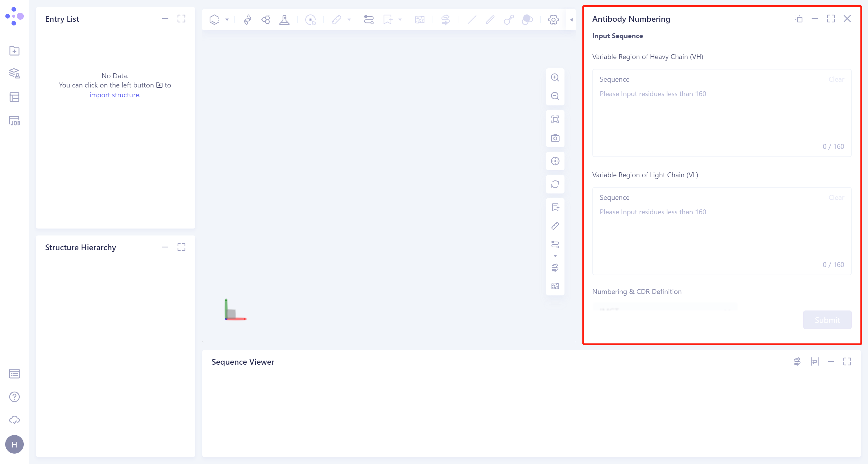Screen dimensions: 868x464
Task: Collapse the top toolbar with left arrow
Action: pos(571,20)
